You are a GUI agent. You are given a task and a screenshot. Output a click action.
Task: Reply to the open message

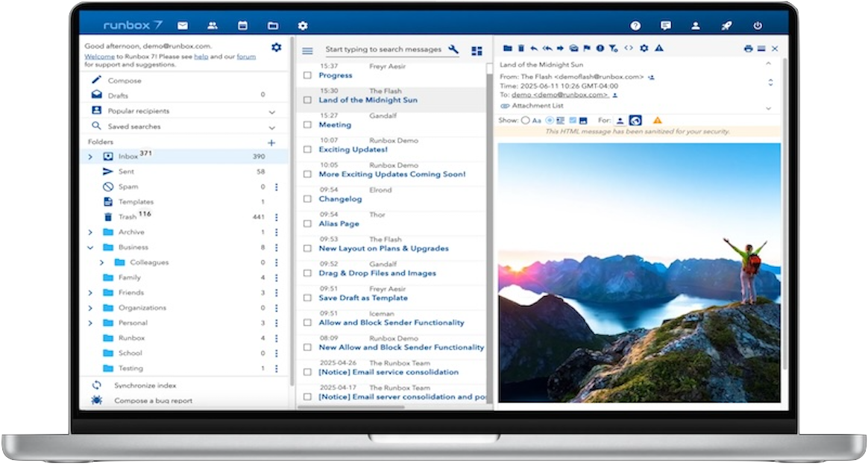(534, 48)
